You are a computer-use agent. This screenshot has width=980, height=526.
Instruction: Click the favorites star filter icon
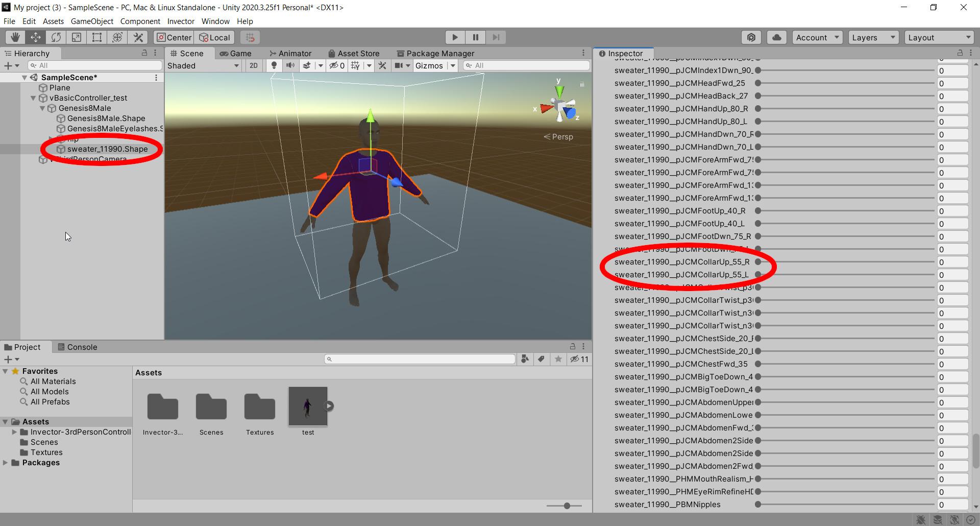558,359
